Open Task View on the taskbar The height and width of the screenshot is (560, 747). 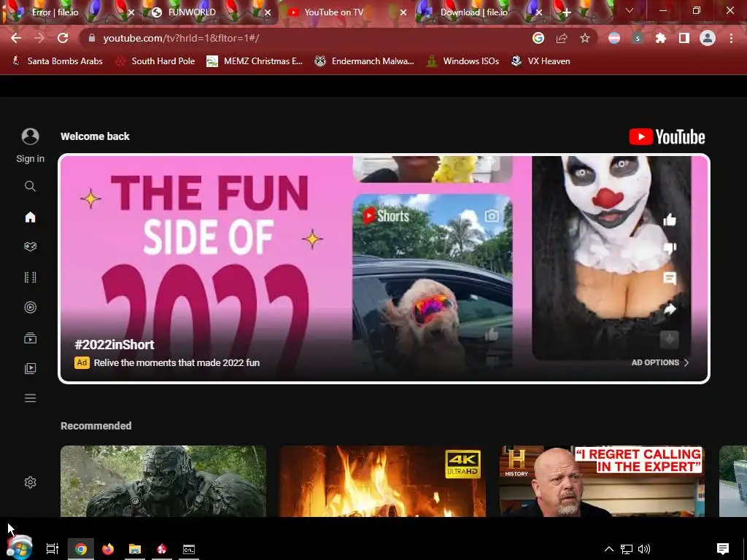tap(53, 549)
